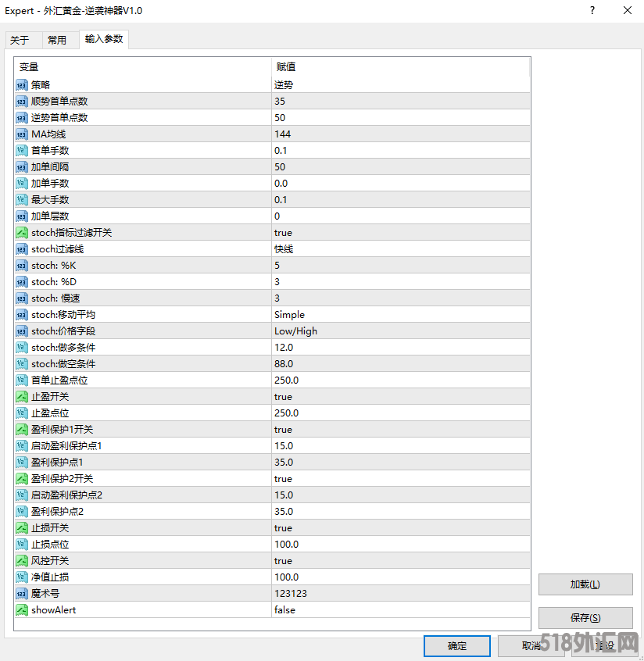Click the ½ icon beside 首单手数
This screenshot has width=644, height=661.
tap(21, 150)
